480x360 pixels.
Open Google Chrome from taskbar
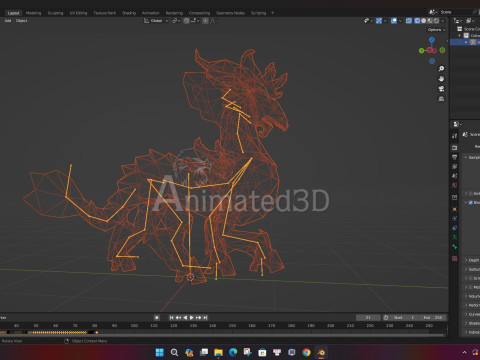tap(306, 352)
